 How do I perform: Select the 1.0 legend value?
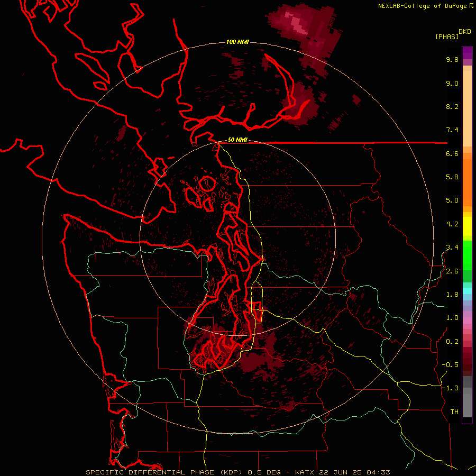pyautogui.click(x=452, y=318)
